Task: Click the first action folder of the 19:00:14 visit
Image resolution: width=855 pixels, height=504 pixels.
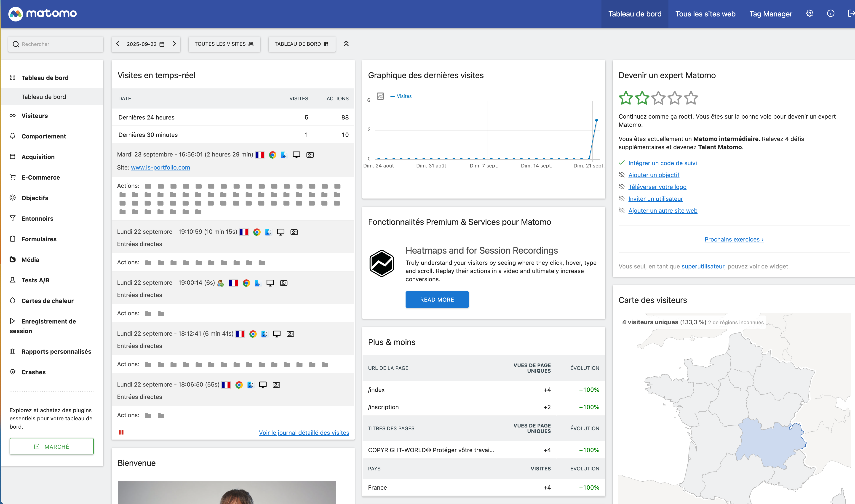Action: click(148, 314)
